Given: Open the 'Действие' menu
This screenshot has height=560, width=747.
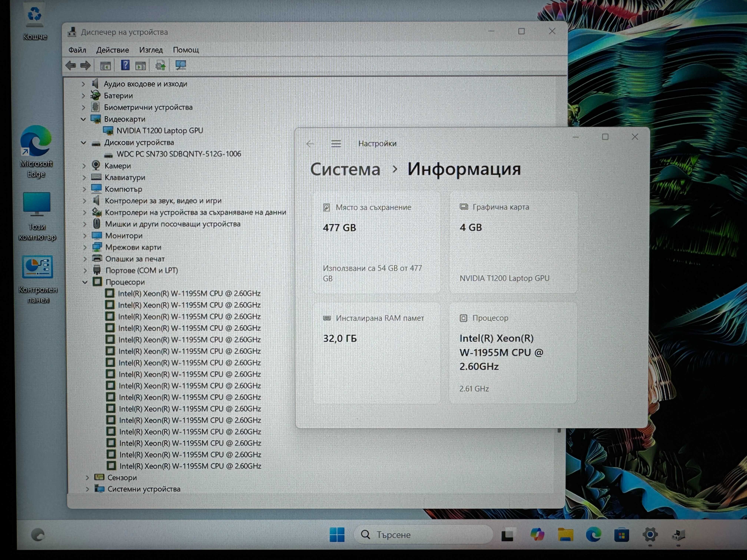Looking at the screenshot, I should click(112, 50).
